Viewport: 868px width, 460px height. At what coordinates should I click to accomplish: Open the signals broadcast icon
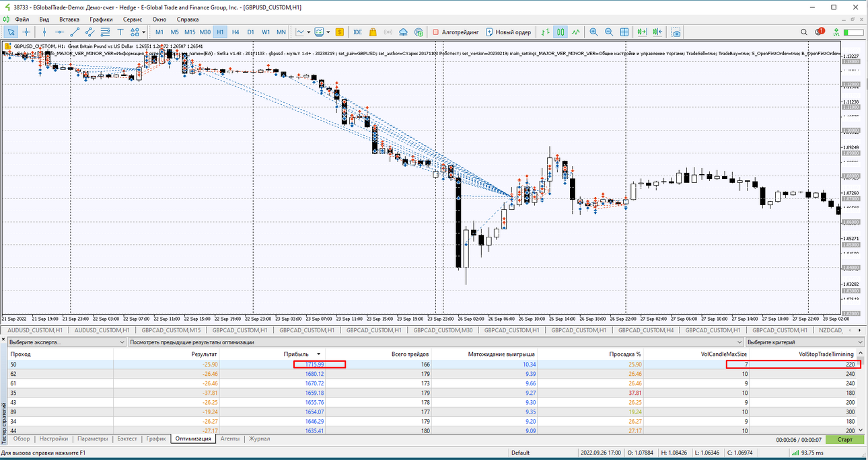click(x=388, y=32)
